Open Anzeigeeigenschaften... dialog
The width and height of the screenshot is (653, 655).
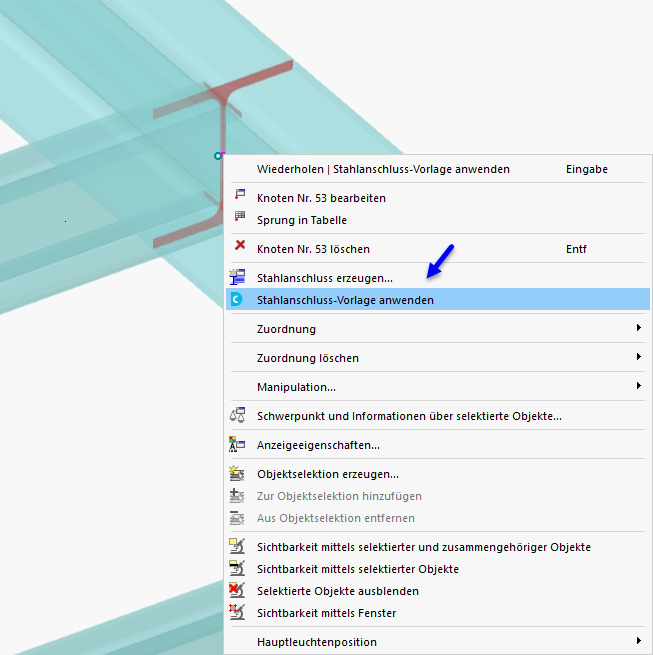[438, 445]
